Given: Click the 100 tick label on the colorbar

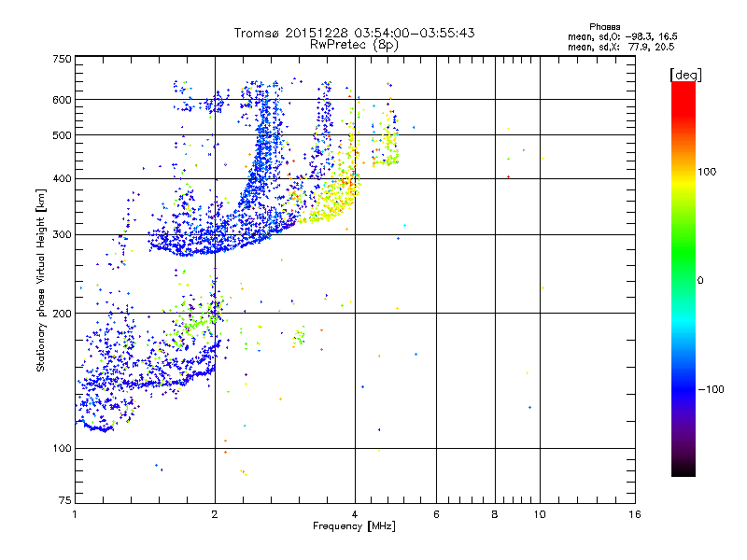Looking at the screenshot, I should (707, 172).
